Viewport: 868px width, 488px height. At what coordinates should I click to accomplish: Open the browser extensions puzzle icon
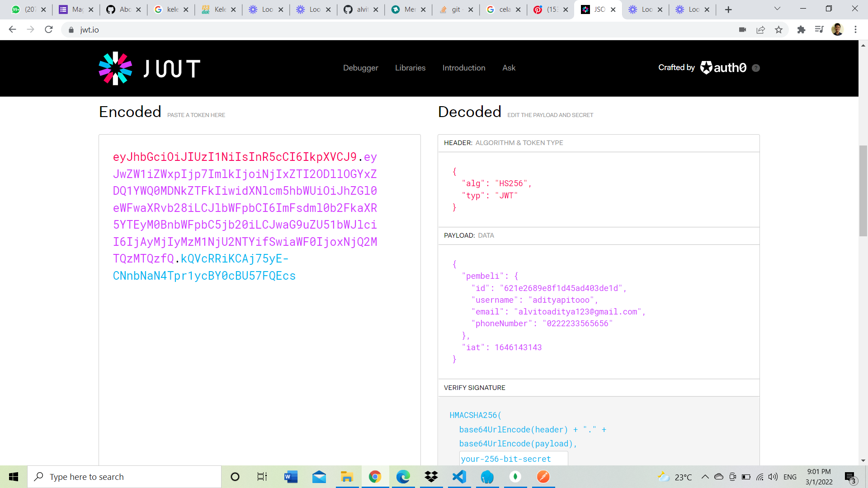tap(801, 29)
